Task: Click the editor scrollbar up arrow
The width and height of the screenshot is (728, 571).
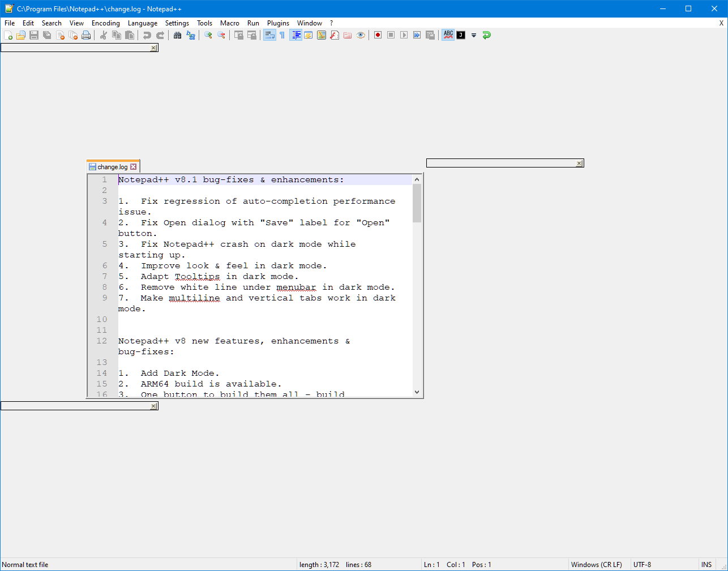Action: 417,179
